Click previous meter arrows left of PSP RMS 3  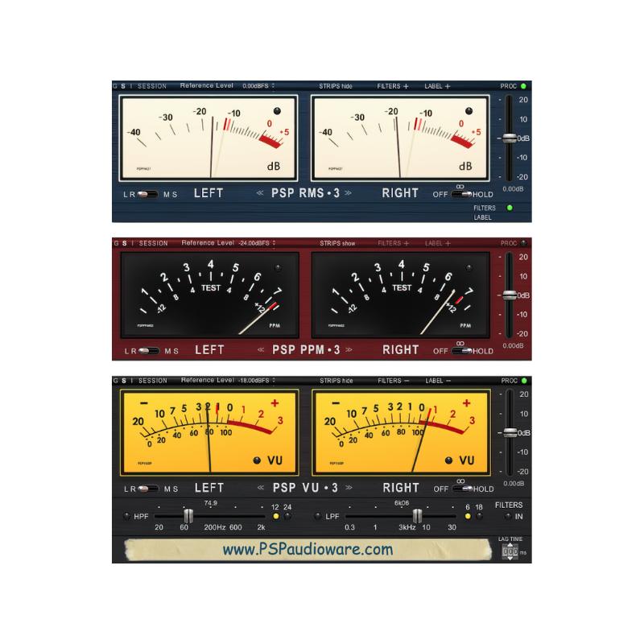[260, 192]
